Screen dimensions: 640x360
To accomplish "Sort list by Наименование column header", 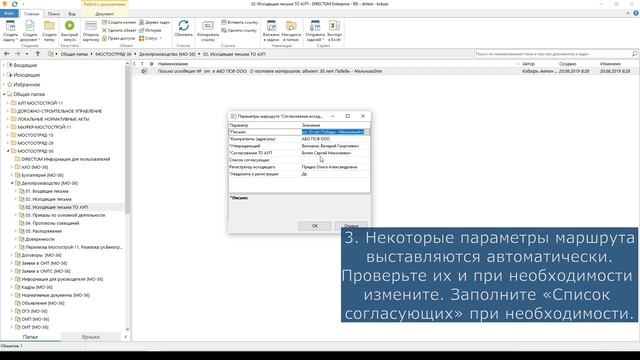I will pyautogui.click(x=173, y=64).
